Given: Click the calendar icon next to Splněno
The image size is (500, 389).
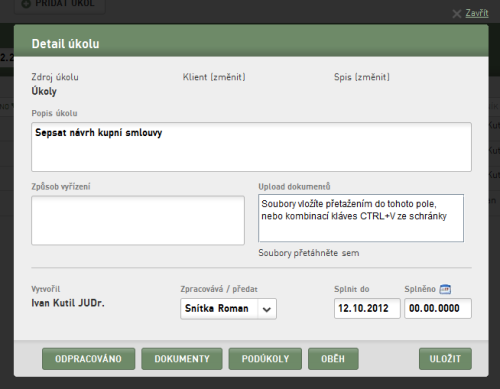Looking at the screenshot, I should pyautogui.click(x=445, y=289).
